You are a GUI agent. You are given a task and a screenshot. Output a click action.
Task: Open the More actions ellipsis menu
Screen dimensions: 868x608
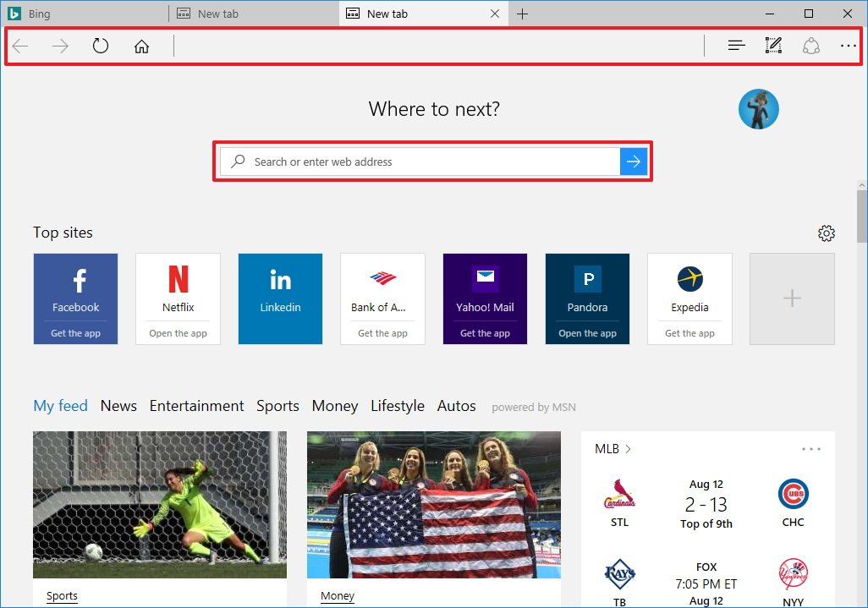[848, 46]
